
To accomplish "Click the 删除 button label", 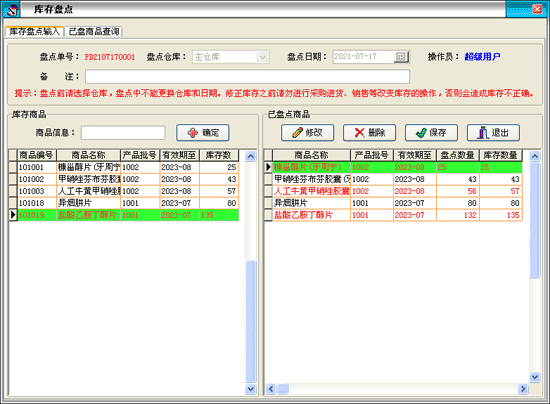I will tap(376, 133).
